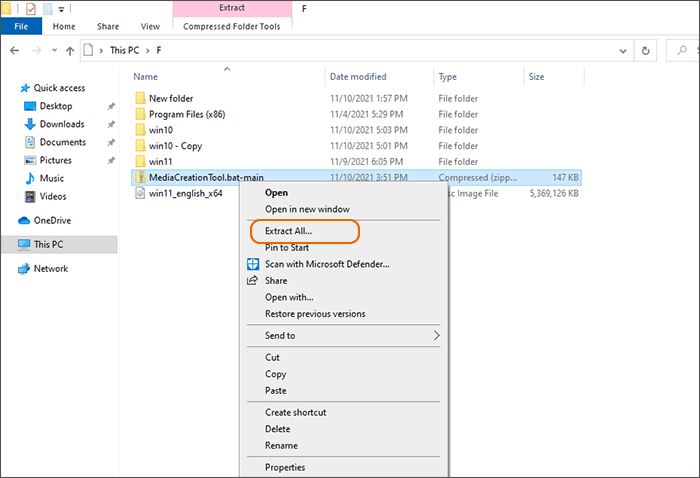Click the New folder quick access toolbar icon
Image resolution: width=700 pixels, height=478 pixels.
point(47,8)
